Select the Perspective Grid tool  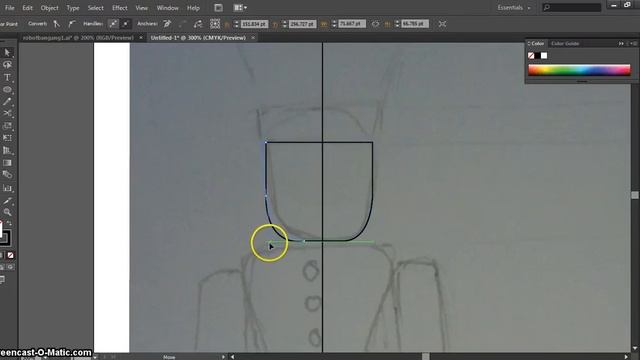(x=7, y=151)
